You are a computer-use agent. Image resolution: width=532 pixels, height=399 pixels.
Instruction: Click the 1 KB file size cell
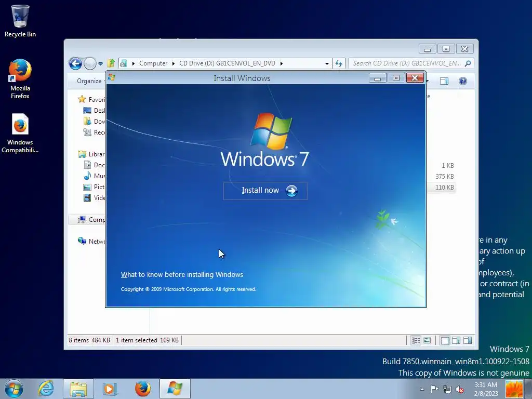coord(447,166)
